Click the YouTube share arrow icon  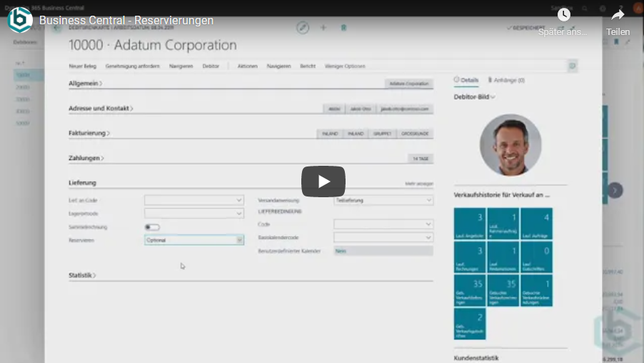pos(618,15)
